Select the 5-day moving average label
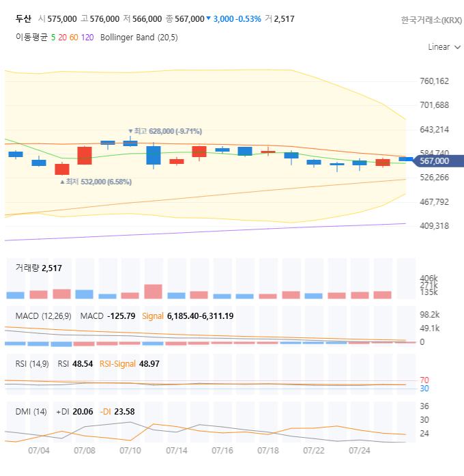The image size is (464, 476). coord(53,38)
